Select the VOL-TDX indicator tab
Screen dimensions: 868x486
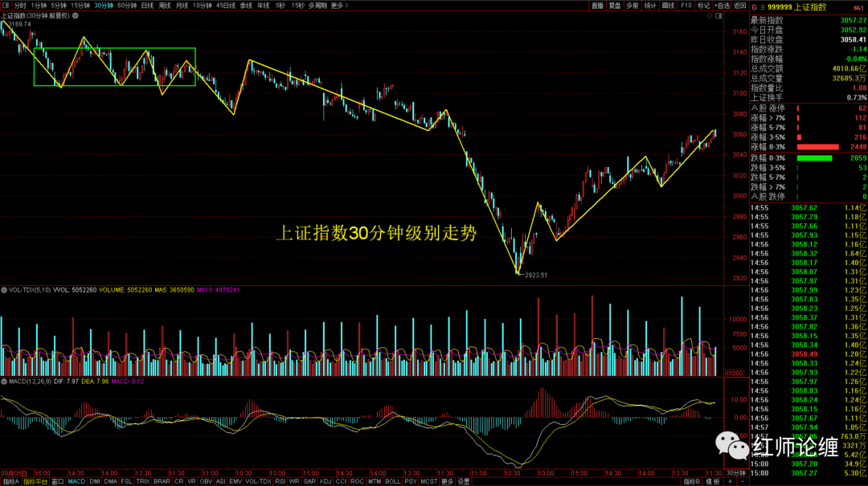pyautogui.click(x=258, y=481)
